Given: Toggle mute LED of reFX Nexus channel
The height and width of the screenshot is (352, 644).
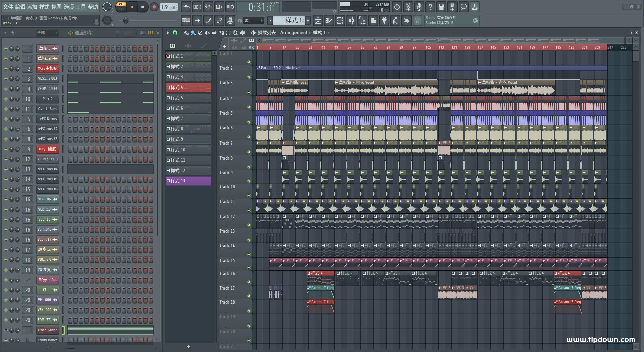Looking at the screenshot, I should point(6,119).
